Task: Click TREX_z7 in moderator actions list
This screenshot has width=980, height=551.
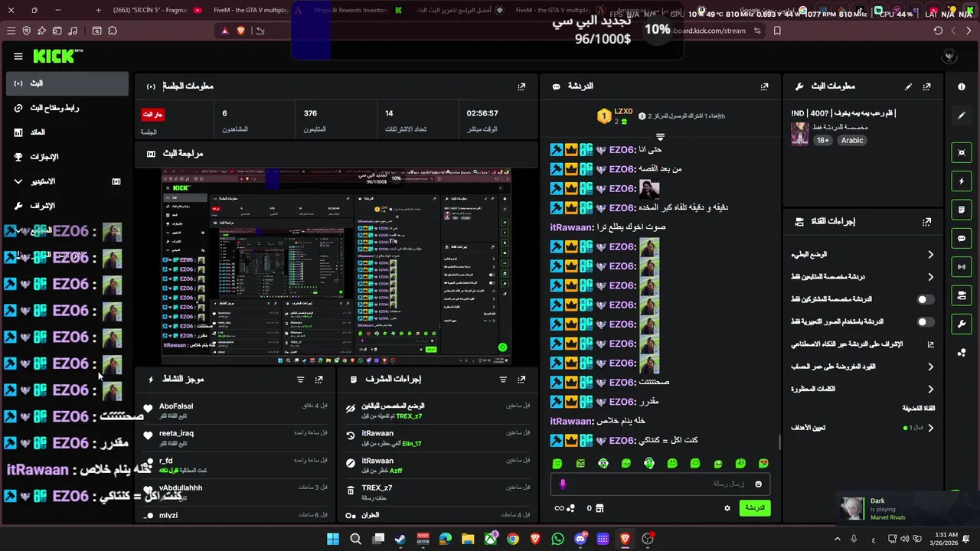Action: coord(377,488)
